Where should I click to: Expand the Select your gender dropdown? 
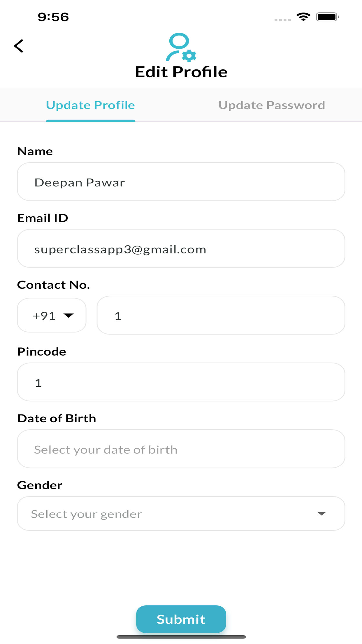[x=181, y=514]
